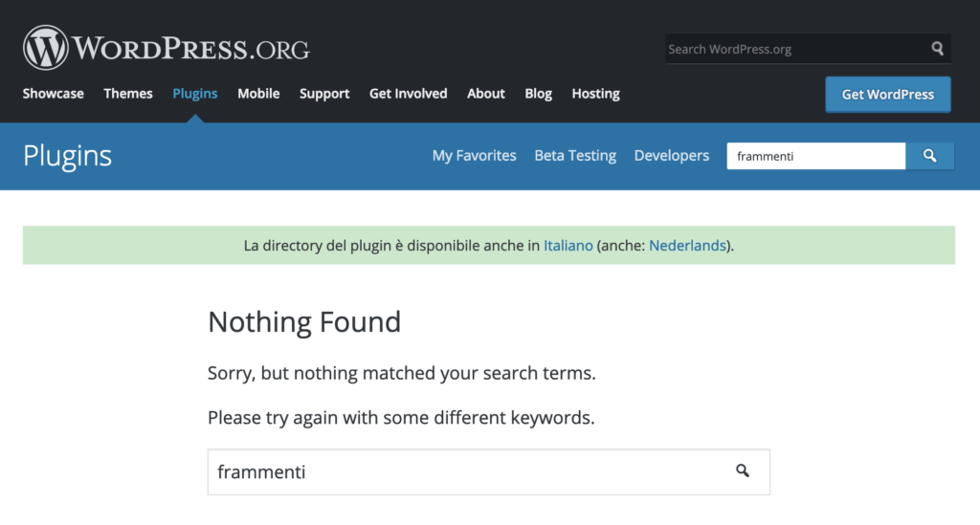Follow the Nederlands language link
Screen dimensions: 980x525
pyautogui.click(x=687, y=246)
